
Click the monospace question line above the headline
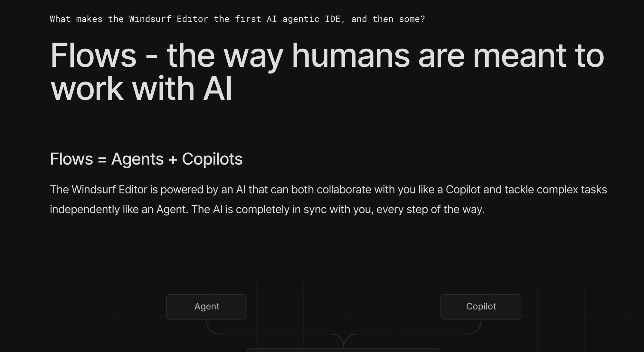pos(237,19)
